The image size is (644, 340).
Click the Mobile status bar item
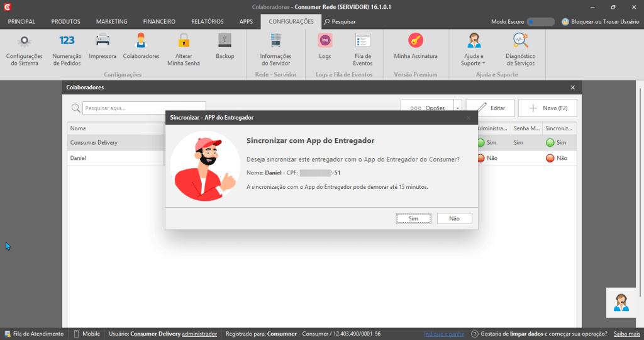point(87,334)
